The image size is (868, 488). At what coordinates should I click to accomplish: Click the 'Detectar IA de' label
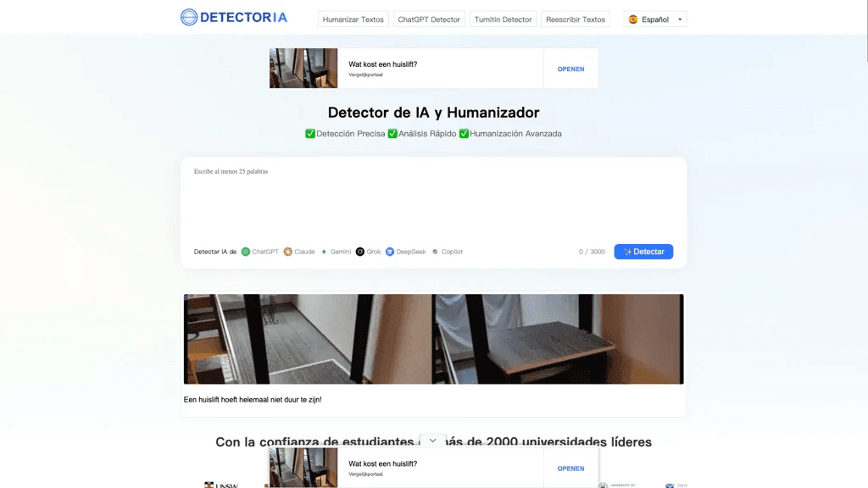214,252
